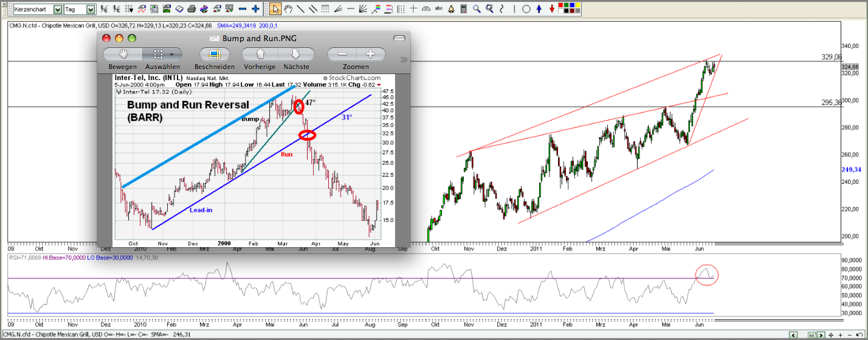Click the Bump and Run.PNG window title
The image size is (868, 340).
[259, 38]
